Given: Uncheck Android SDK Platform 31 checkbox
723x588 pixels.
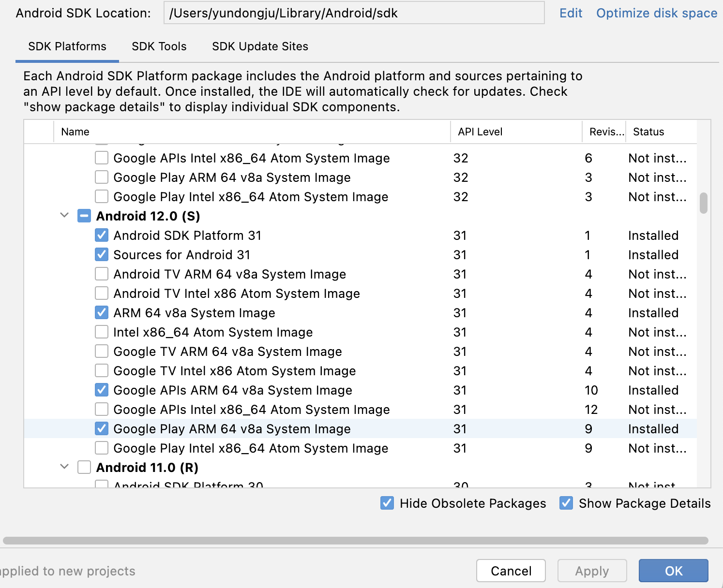Looking at the screenshot, I should pyautogui.click(x=102, y=235).
